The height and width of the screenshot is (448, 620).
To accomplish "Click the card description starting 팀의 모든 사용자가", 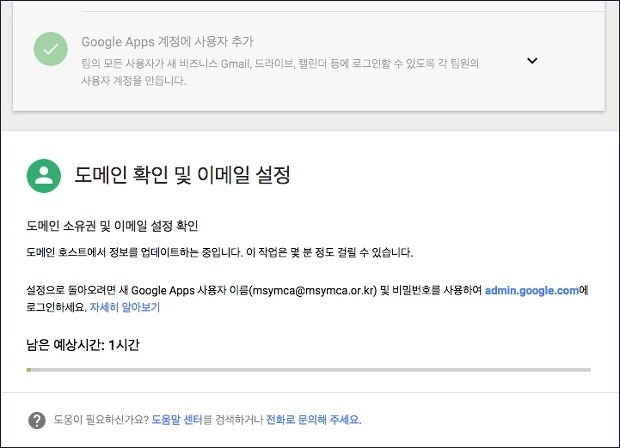I will click(280, 72).
